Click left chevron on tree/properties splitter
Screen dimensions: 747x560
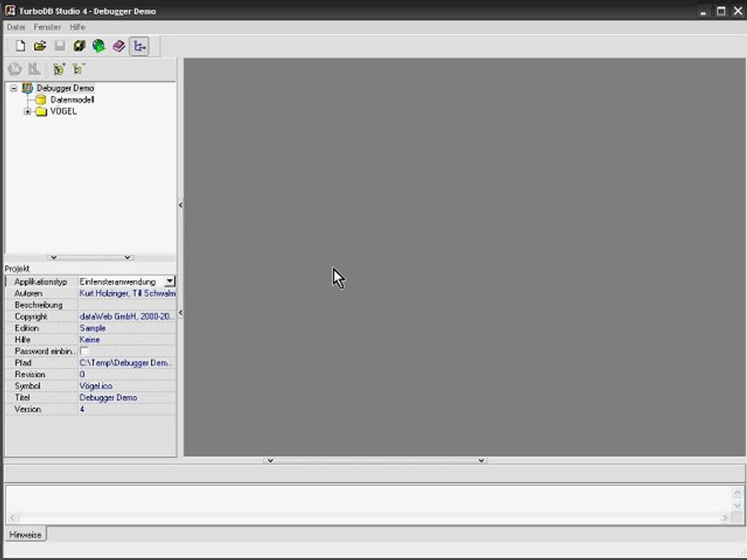pos(54,257)
